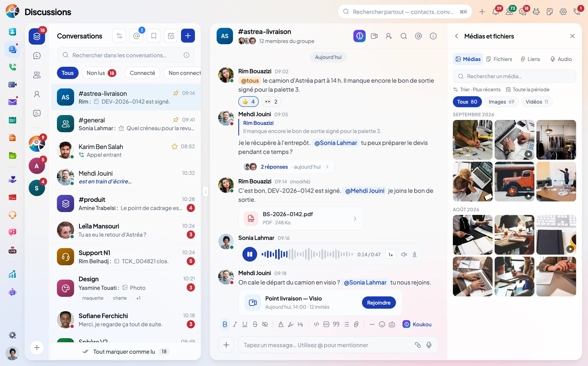Toggle bold formatting

coord(225,324)
